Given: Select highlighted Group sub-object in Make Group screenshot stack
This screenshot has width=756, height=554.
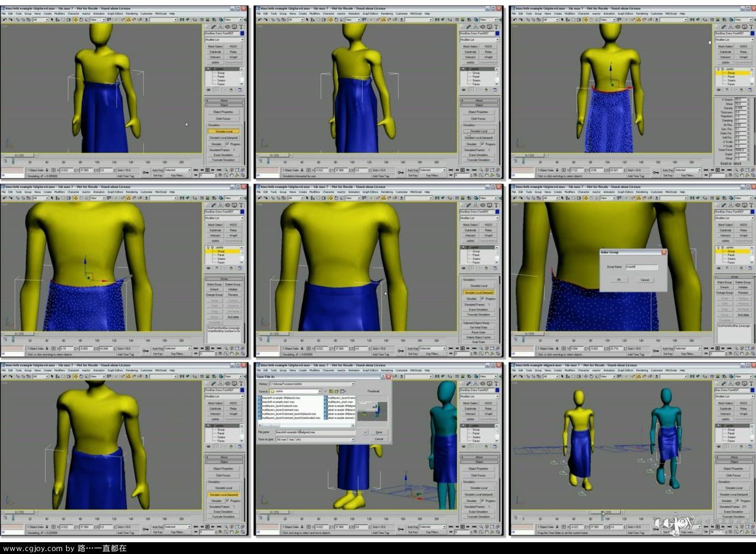Looking at the screenshot, I should (x=733, y=251).
